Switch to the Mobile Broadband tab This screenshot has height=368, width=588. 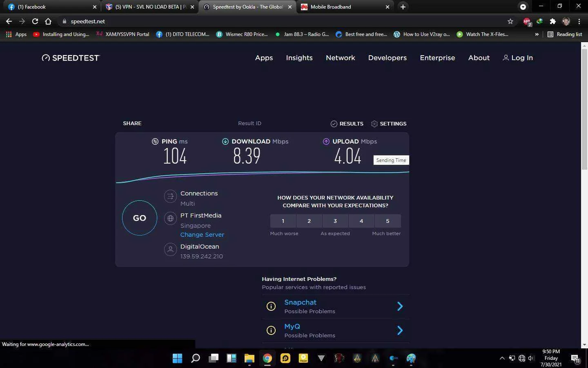345,7
